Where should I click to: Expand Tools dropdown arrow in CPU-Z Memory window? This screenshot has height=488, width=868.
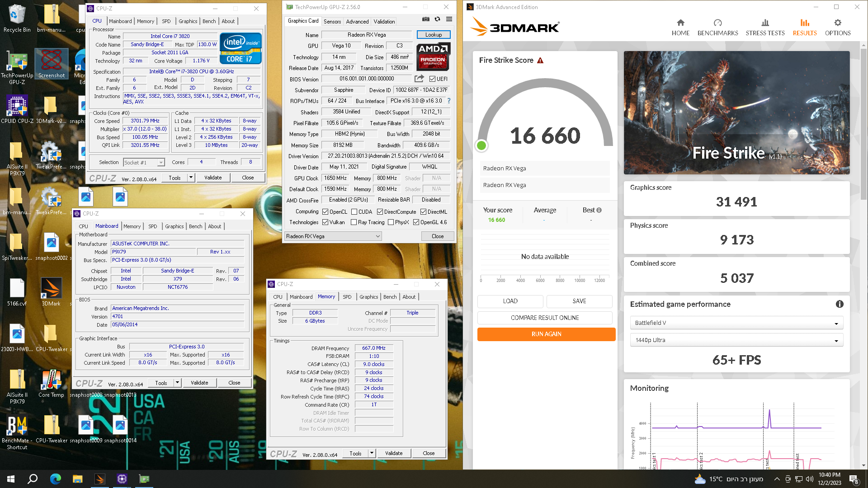pos(372,453)
